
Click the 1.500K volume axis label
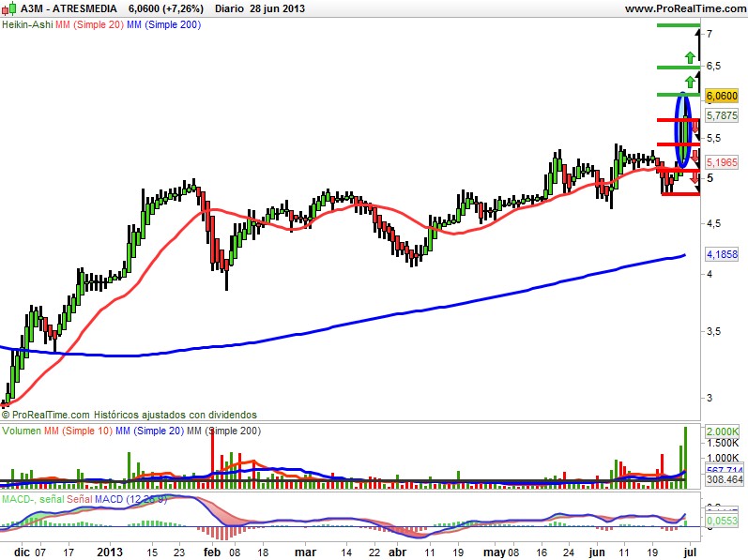click(724, 443)
